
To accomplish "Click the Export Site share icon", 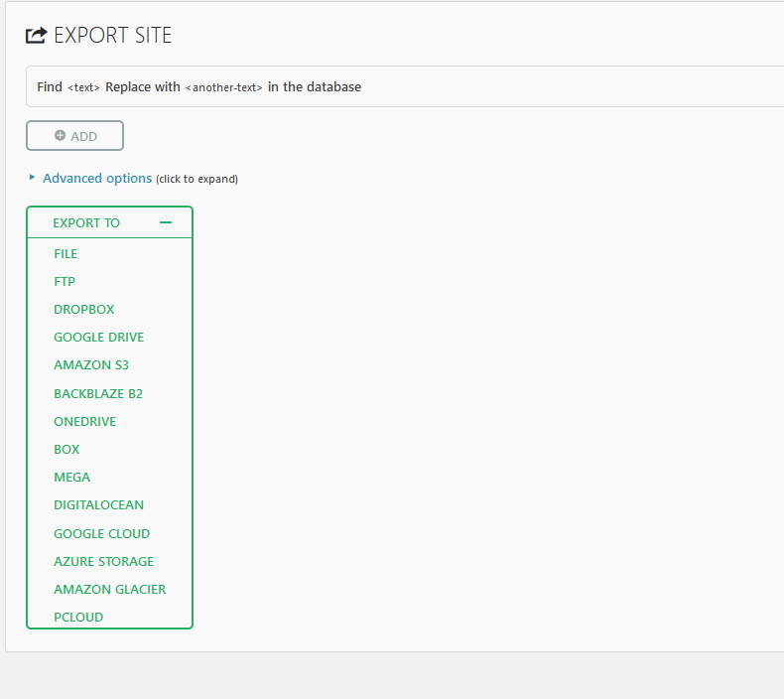I will click(x=37, y=36).
